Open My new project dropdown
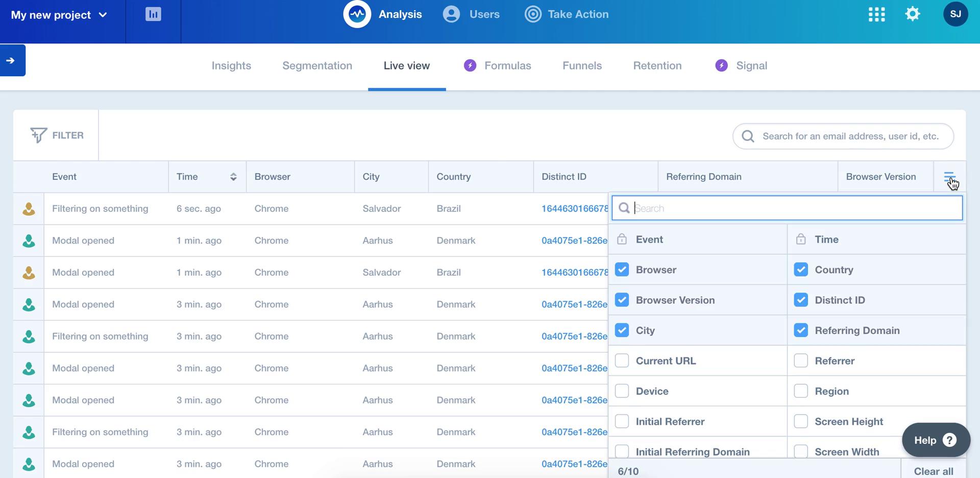This screenshot has height=478, width=980. (59, 15)
